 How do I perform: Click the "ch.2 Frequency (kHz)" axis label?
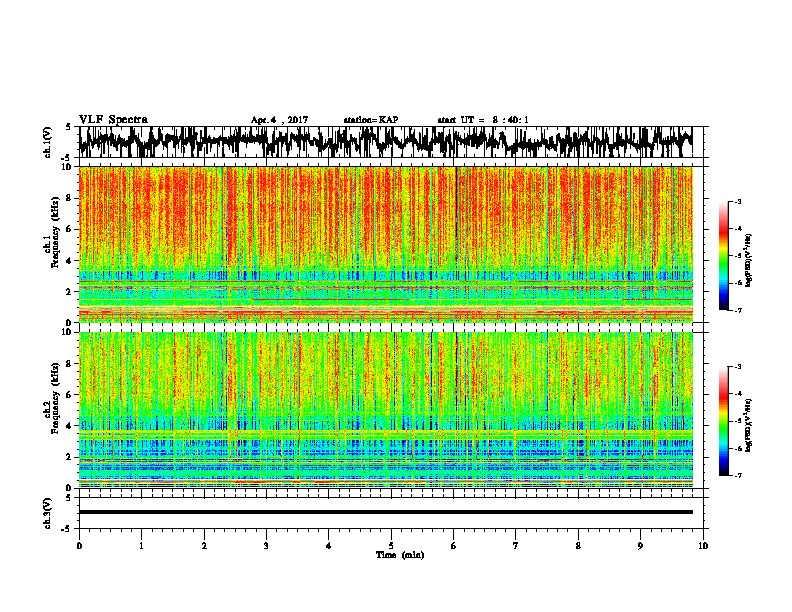51,398
